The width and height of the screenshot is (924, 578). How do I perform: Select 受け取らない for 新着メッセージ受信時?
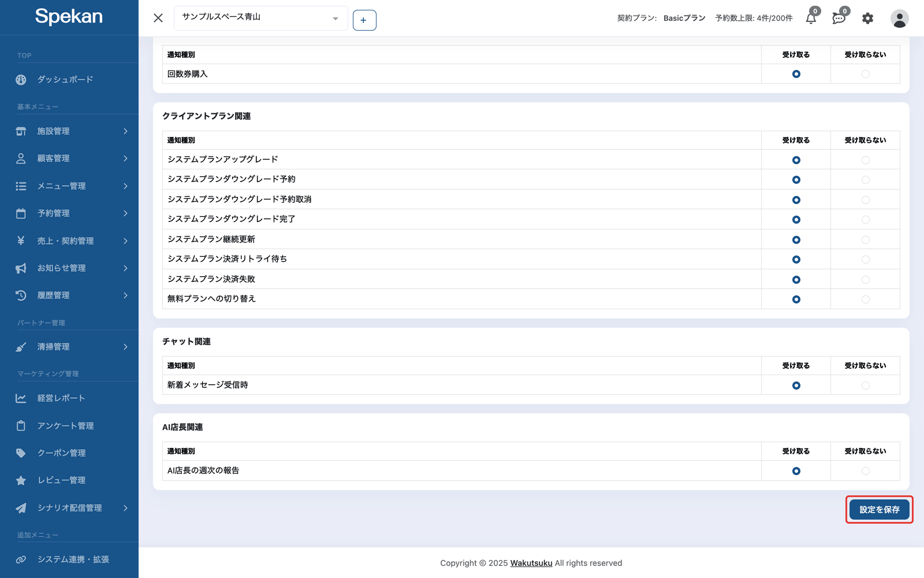click(x=865, y=386)
